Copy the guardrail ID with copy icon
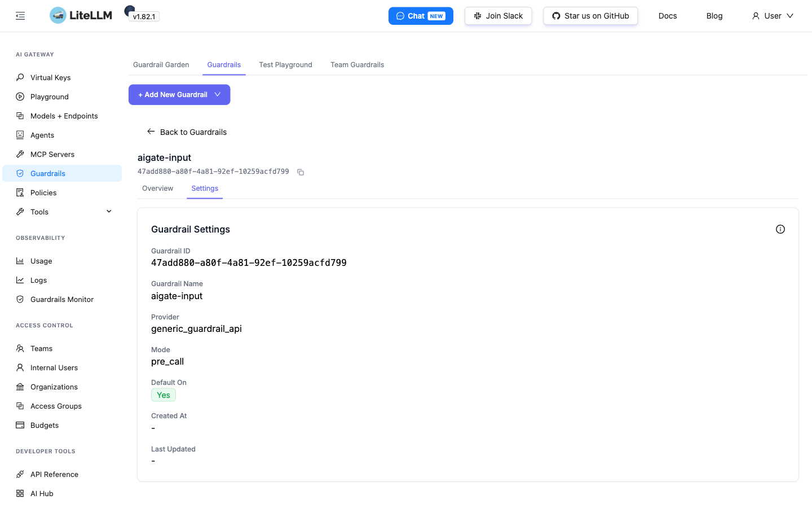This screenshot has width=812, height=508. pyautogui.click(x=301, y=172)
